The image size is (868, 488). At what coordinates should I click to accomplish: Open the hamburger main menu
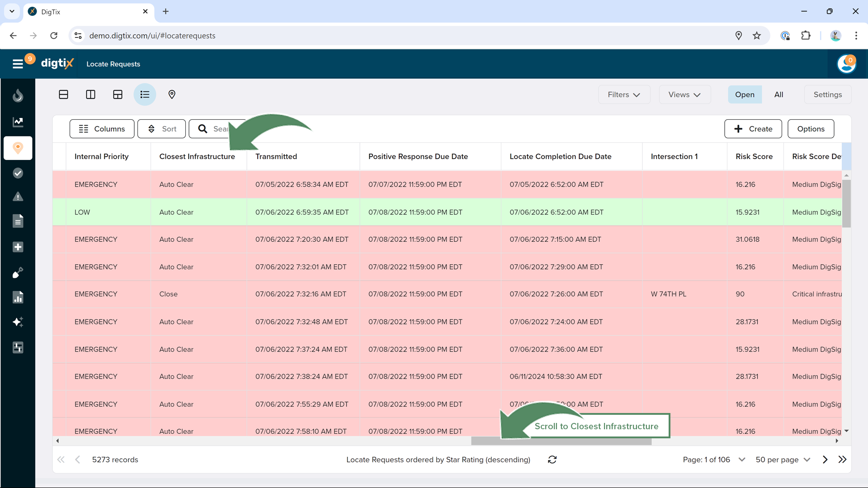coord(18,64)
